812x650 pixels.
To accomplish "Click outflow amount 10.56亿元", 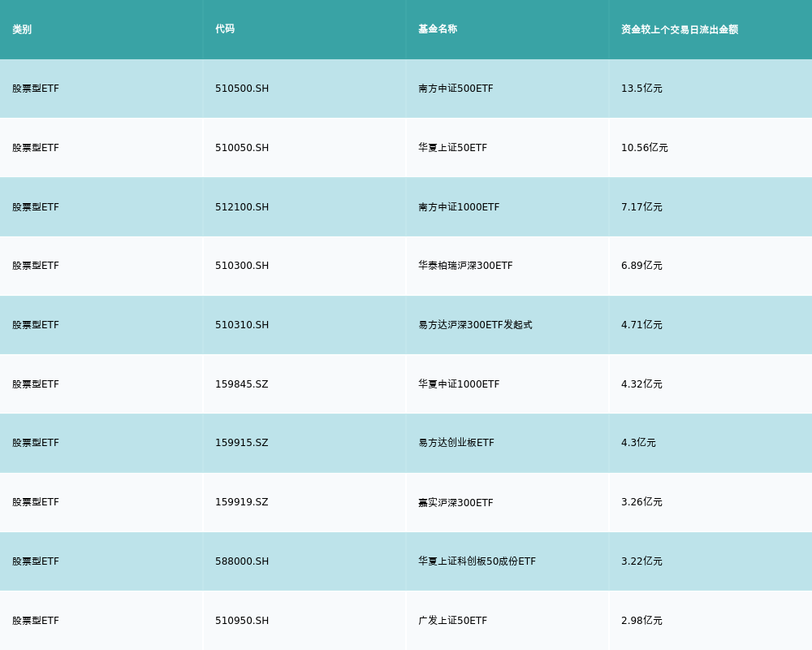I will [644, 148].
